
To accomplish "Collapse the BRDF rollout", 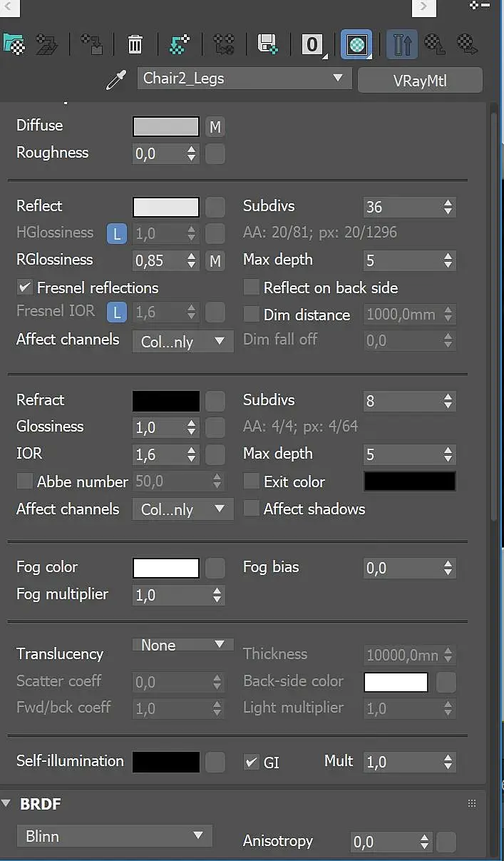I will pos(6,804).
